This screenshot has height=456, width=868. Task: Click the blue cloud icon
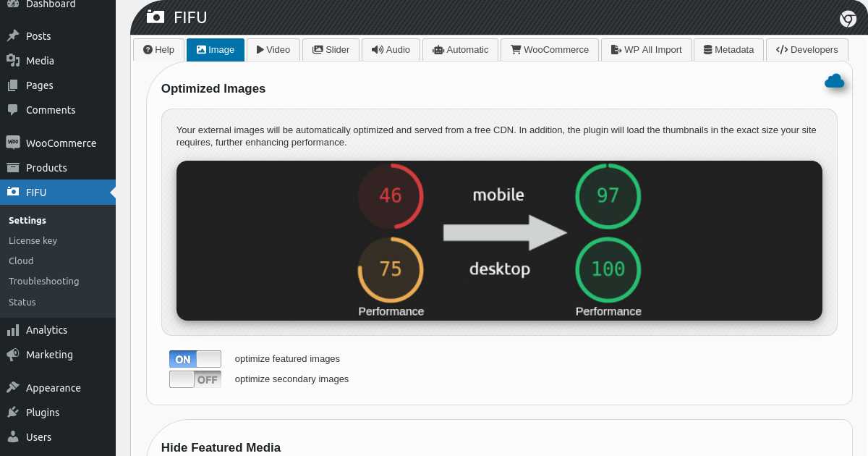pos(835,81)
